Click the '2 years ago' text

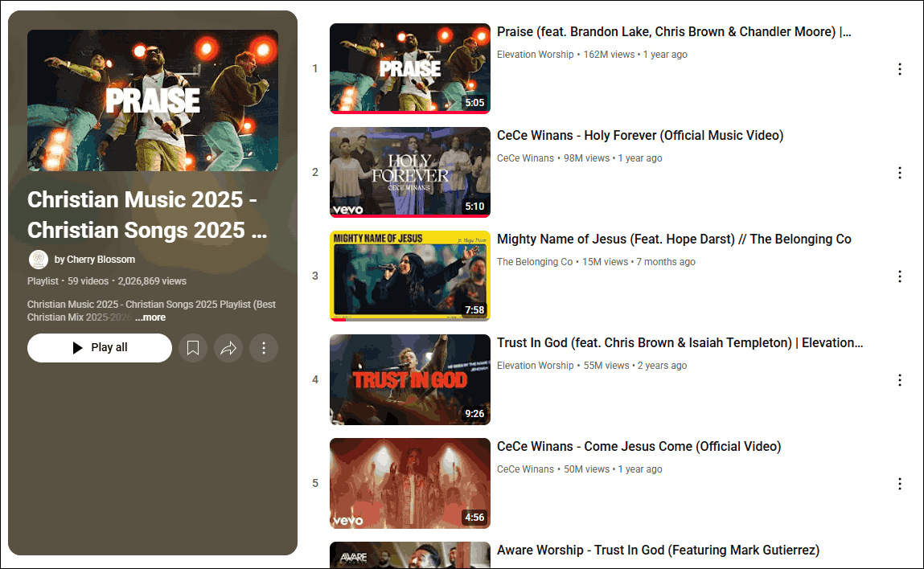pos(663,366)
